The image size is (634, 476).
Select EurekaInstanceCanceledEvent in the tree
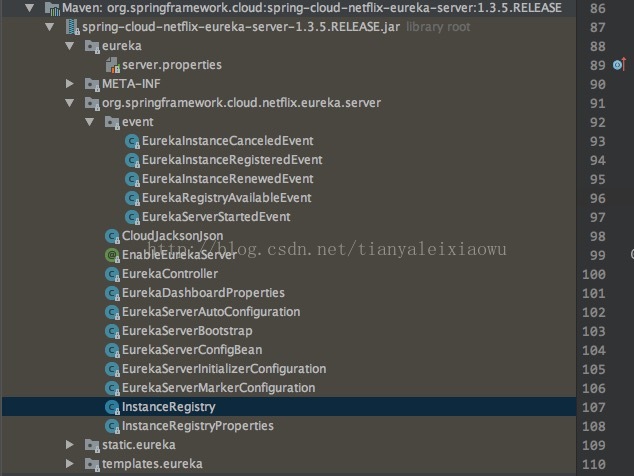coord(228,141)
